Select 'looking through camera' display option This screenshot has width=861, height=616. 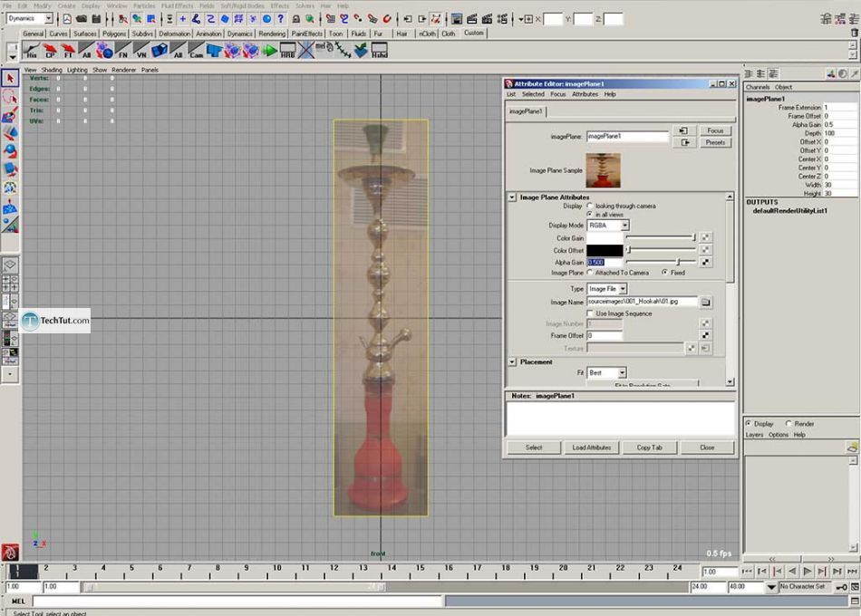[x=590, y=206]
